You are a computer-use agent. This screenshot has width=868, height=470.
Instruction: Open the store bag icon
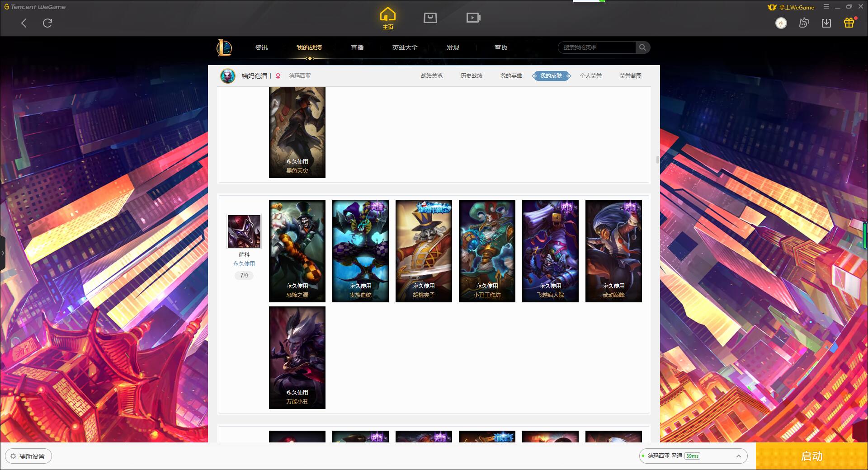[430, 18]
